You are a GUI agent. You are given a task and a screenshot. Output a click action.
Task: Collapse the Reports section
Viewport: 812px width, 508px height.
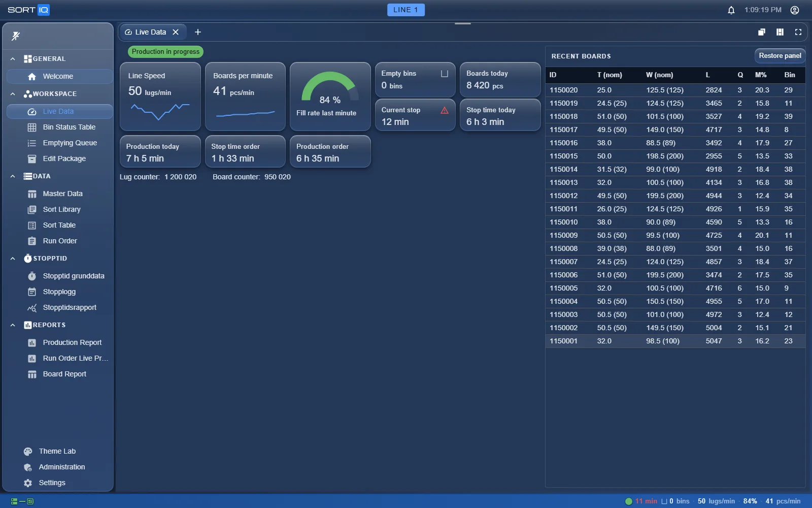click(x=13, y=325)
